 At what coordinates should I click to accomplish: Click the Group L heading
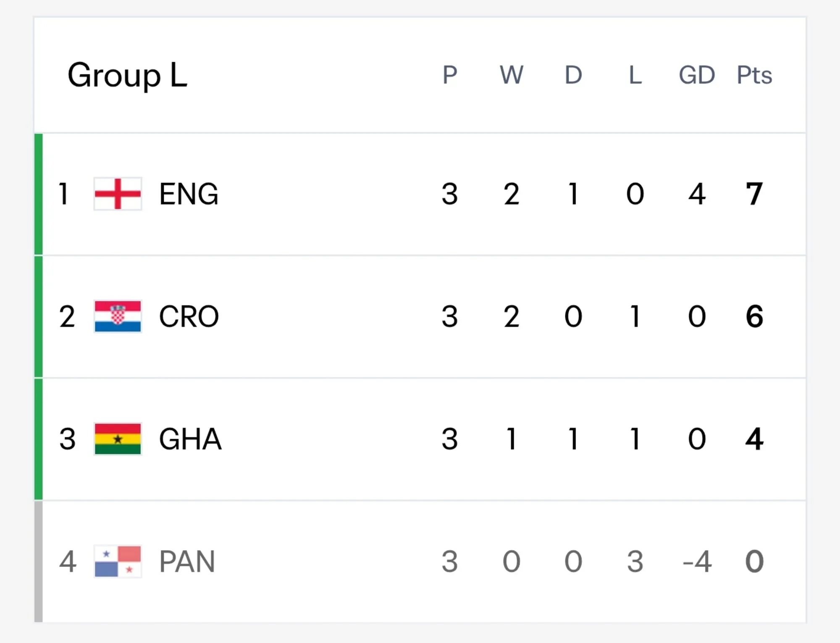pyautogui.click(x=127, y=76)
